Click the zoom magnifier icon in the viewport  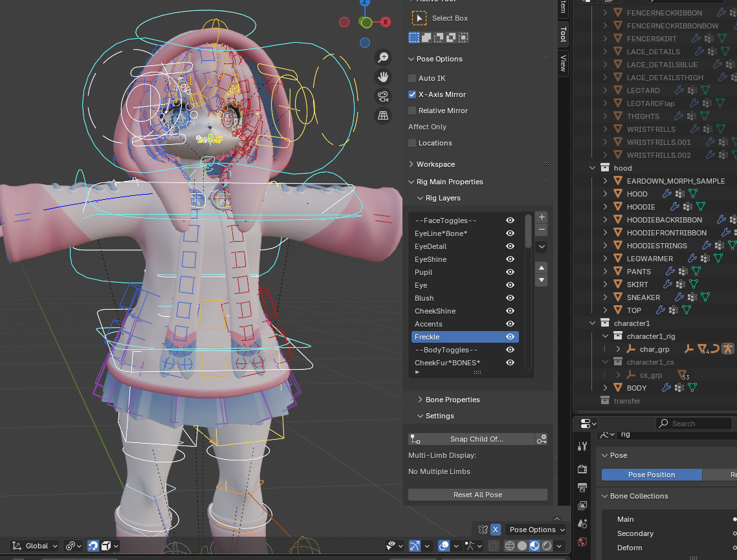pos(383,58)
